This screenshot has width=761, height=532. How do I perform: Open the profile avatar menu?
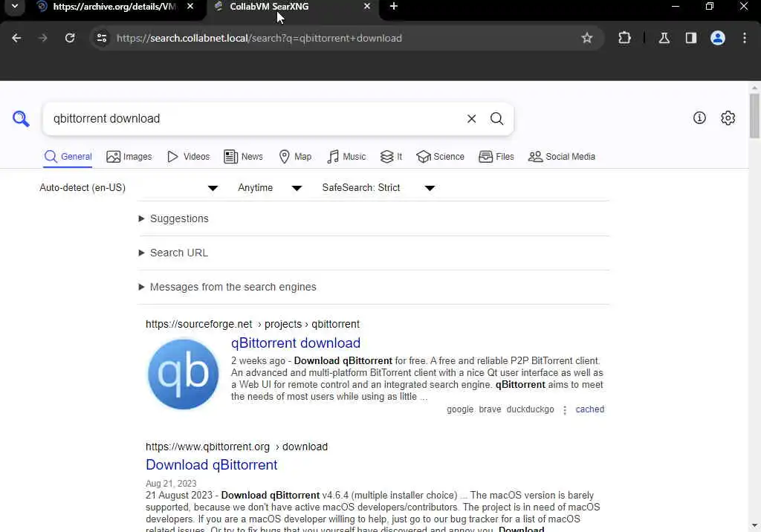[717, 38]
